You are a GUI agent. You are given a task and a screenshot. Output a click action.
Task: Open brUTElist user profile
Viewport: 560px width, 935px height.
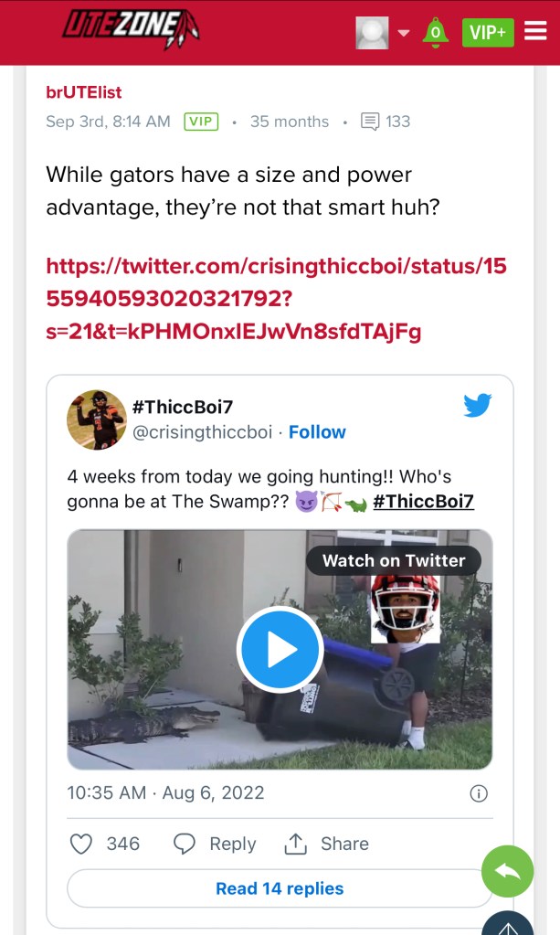click(84, 92)
